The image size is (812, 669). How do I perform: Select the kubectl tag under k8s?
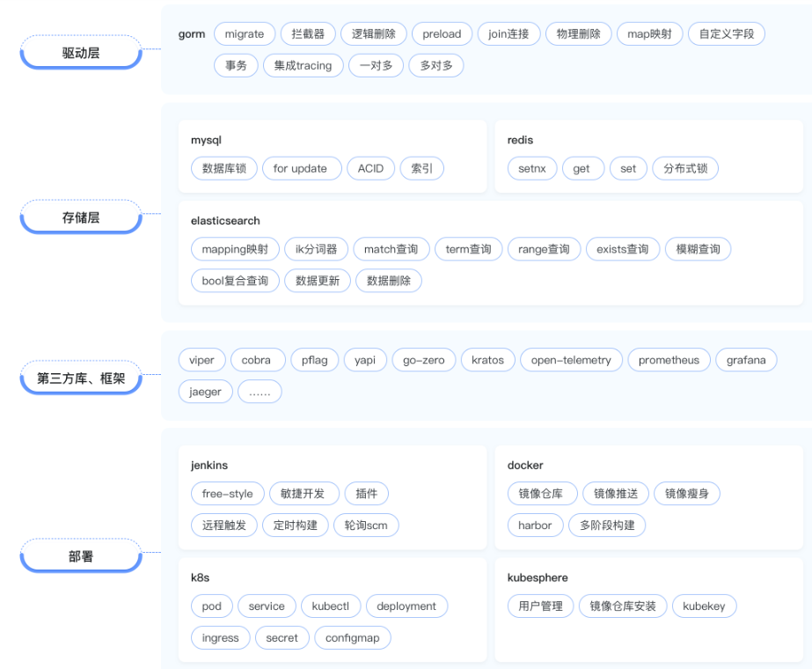coord(331,606)
